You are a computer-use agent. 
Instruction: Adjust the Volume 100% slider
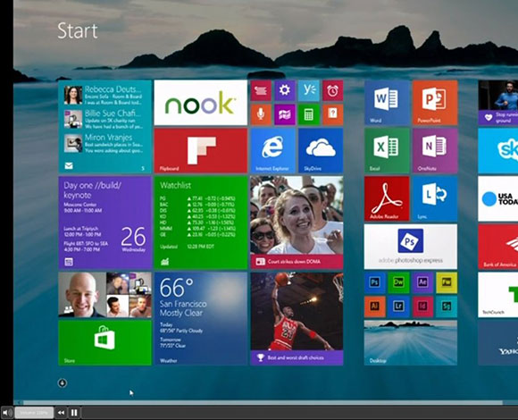[34, 412]
